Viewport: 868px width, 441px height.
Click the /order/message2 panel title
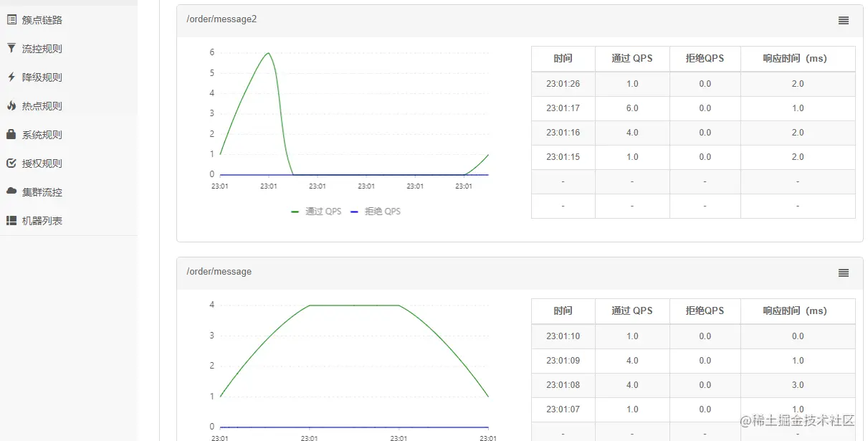pos(221,19)
